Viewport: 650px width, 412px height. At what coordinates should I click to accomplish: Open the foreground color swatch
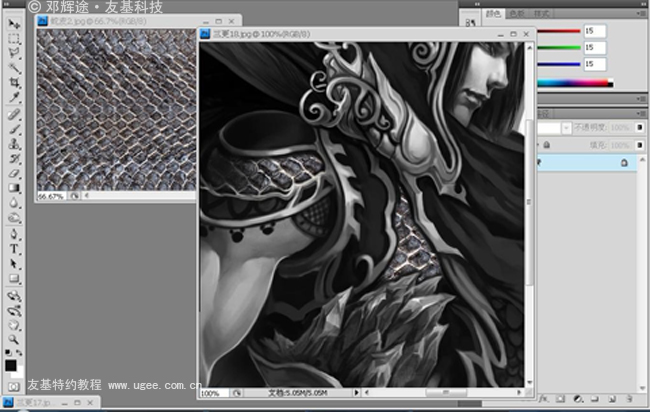coord(11,365)
